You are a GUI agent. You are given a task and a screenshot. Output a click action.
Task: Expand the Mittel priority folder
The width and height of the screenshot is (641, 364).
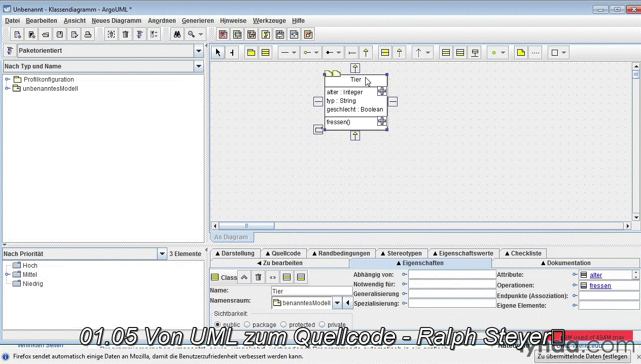coord(8,274)
